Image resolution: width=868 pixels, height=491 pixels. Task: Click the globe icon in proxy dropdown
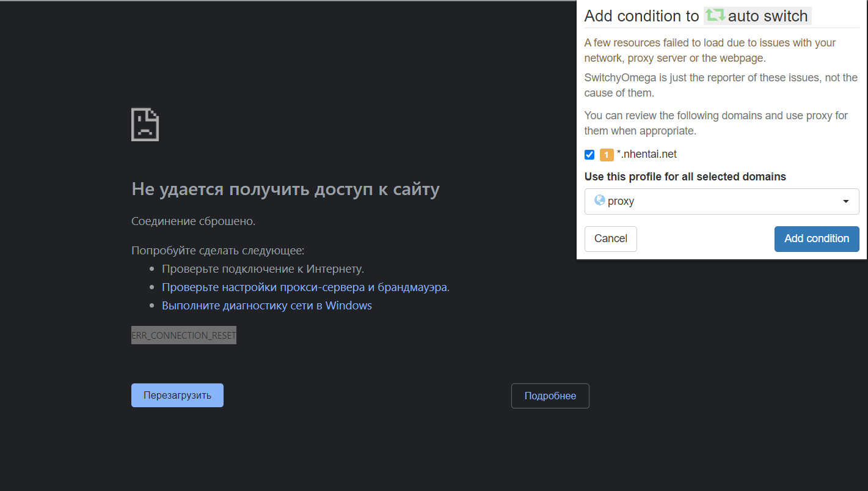[x=600, y=200]
